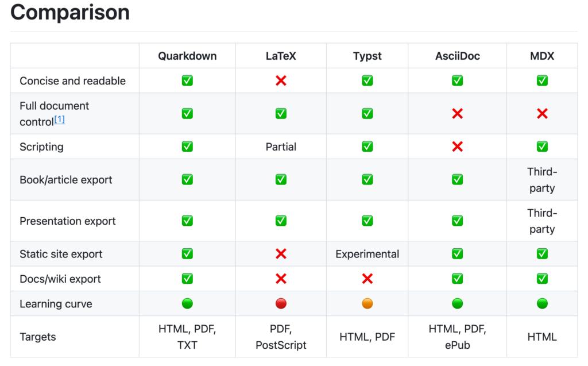Click the 'Static site export' row label
The height and width of the screenshot is (366, 588).
[x=60, y=254]
